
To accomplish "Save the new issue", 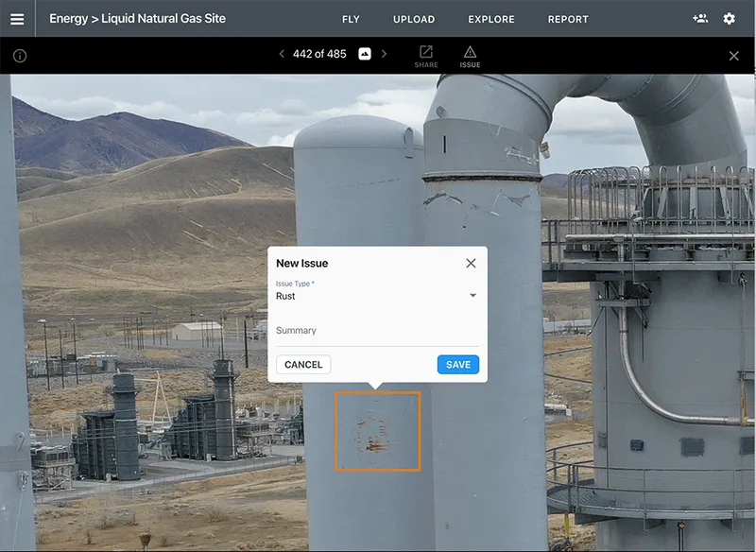I will coord(456,364).
